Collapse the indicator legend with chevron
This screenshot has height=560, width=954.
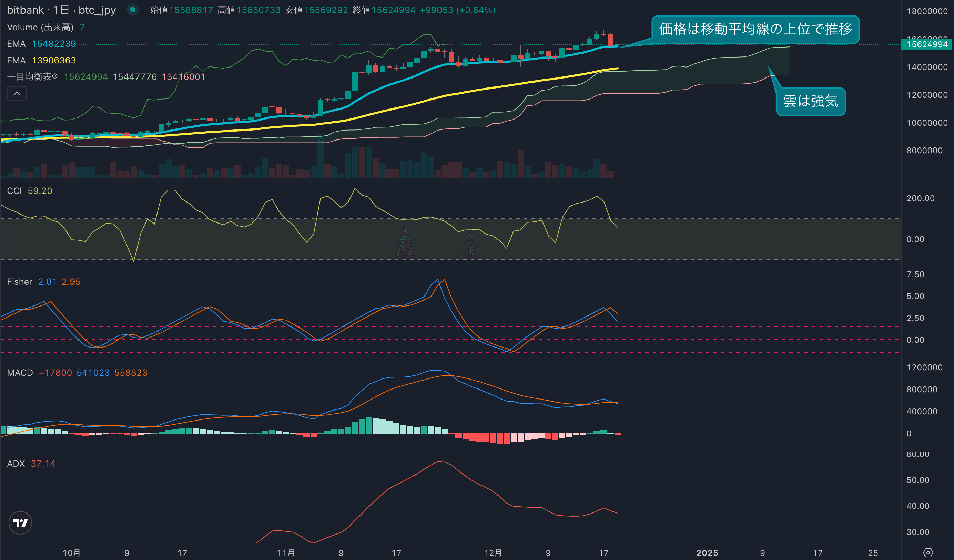(x=17, y=93)
